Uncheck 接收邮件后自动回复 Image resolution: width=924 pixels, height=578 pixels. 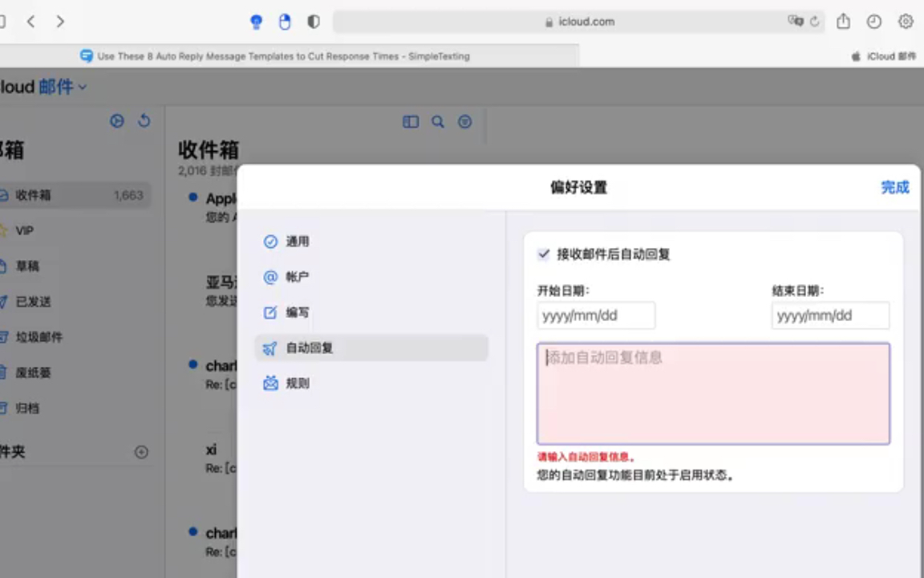click(543, 254)
